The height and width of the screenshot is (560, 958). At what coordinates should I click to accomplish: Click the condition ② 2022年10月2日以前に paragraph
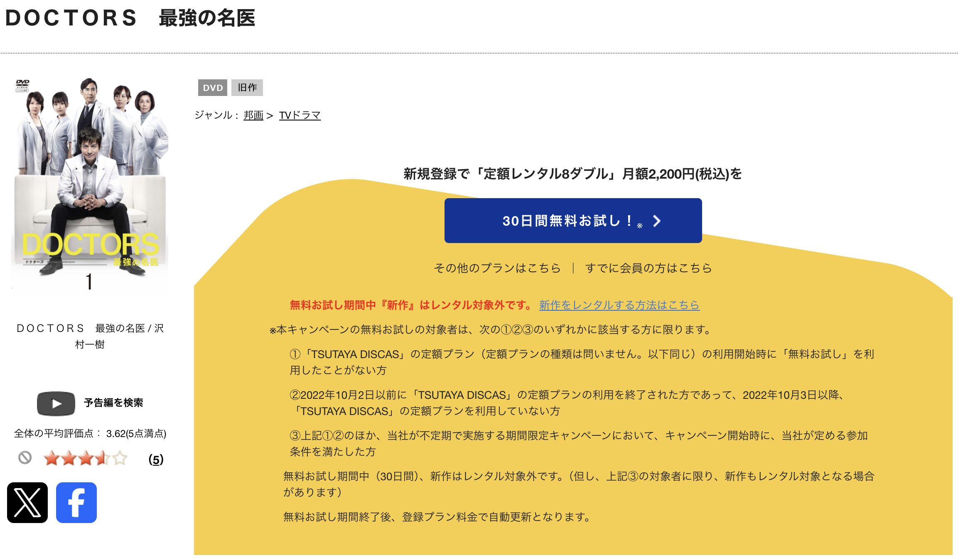(568, 403)
